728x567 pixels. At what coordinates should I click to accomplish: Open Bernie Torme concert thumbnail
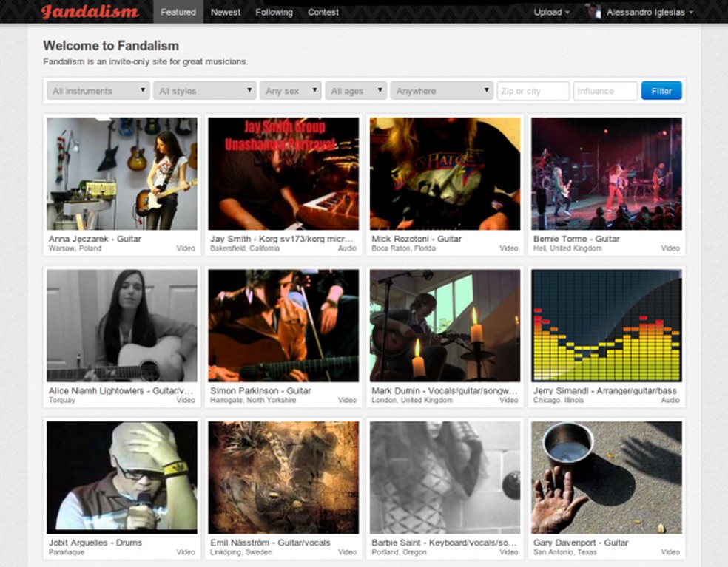(x=607, y=174)
